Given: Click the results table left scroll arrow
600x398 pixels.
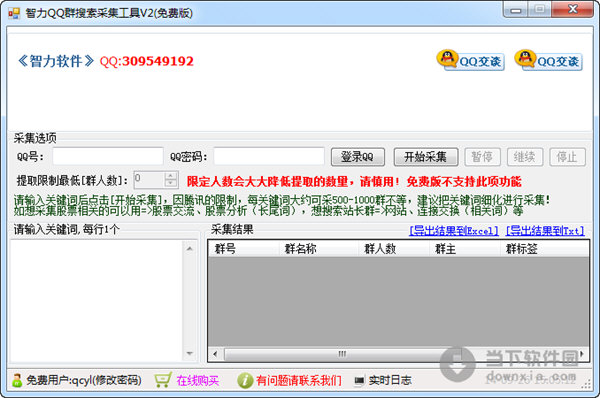Looking at the screenshot, I should coord(215,354).
